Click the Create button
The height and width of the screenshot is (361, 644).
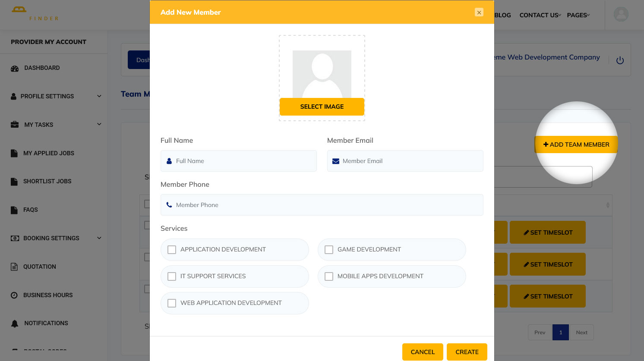[467, 352]
